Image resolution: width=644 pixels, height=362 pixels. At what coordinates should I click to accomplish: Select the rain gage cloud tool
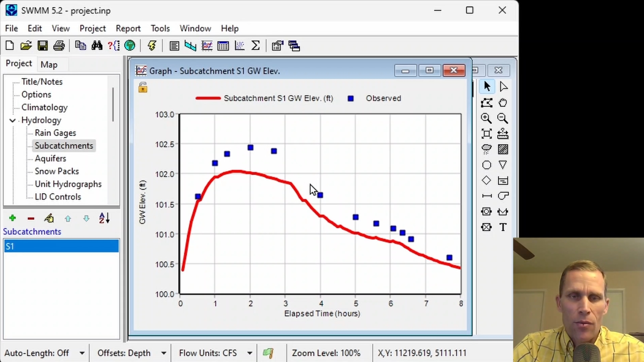(x=487, y=149)
